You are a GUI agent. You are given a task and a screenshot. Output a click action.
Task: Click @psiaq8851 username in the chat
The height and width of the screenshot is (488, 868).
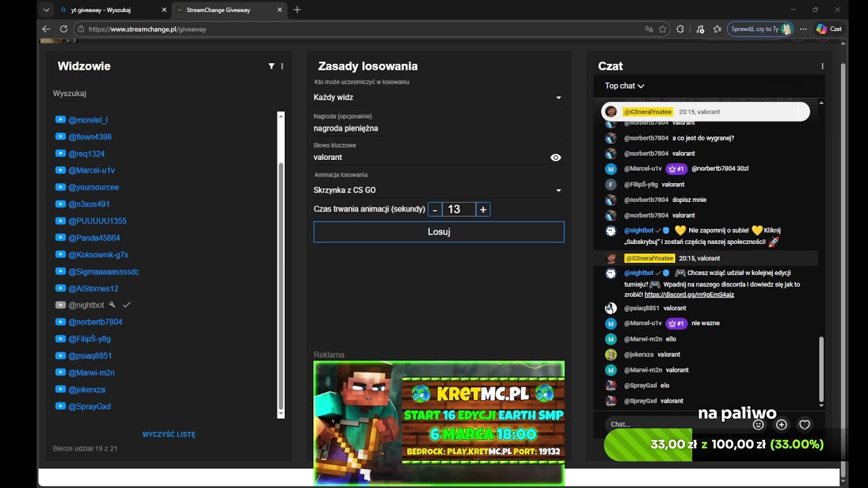click(x=642, y=308)
